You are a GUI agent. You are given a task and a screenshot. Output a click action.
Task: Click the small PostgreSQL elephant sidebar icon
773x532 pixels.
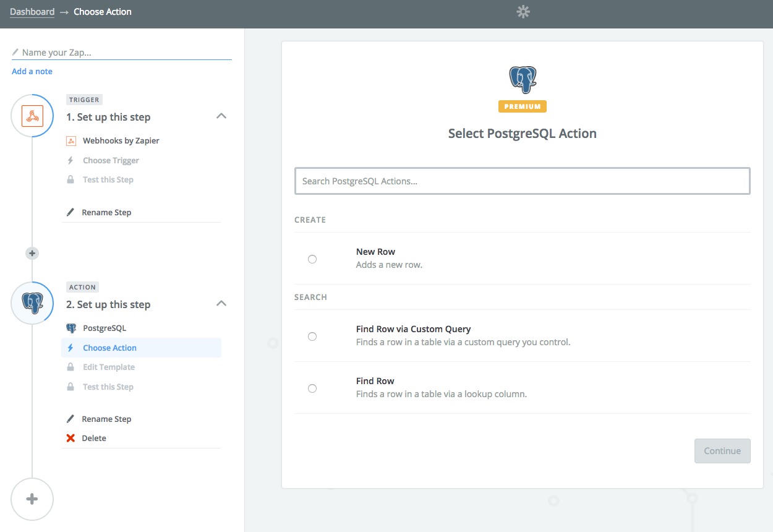click(71, 328)
